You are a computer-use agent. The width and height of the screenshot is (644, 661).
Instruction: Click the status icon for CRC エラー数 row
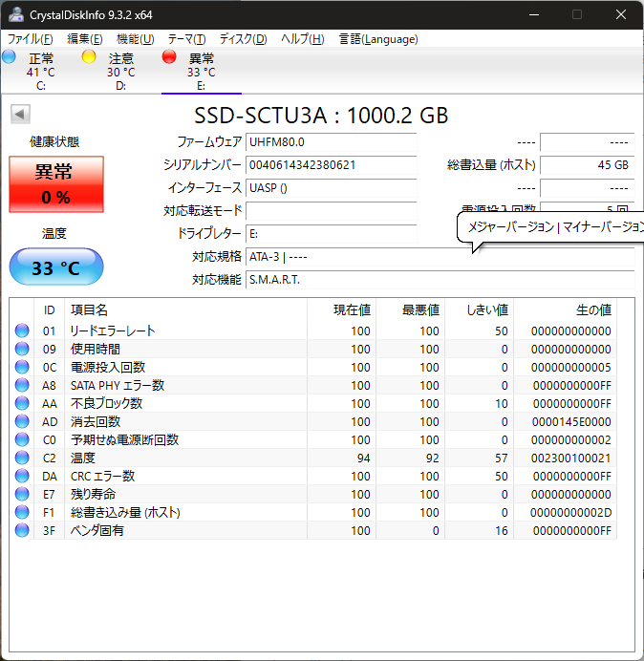click(x=22, y=476)
